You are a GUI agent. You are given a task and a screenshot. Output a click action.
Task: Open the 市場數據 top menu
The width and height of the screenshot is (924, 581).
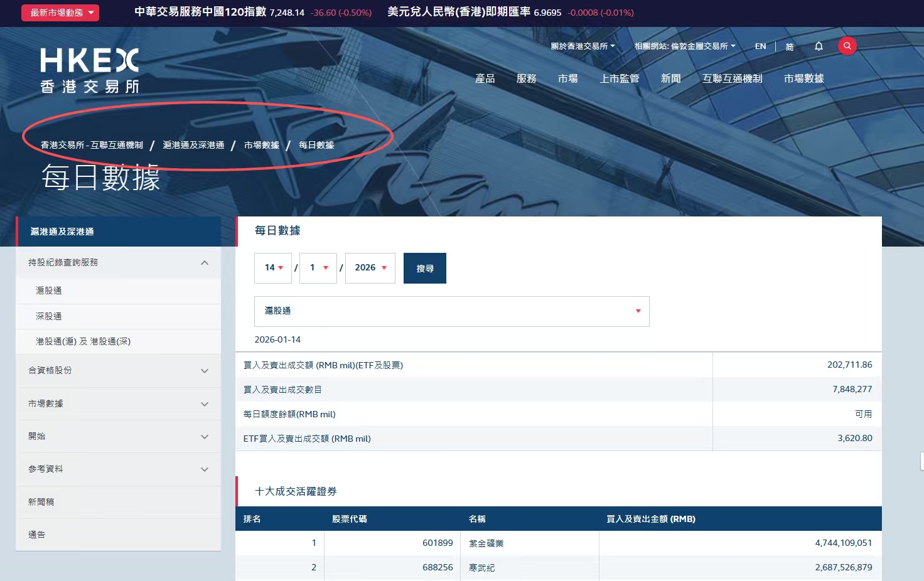pos(803,78)
